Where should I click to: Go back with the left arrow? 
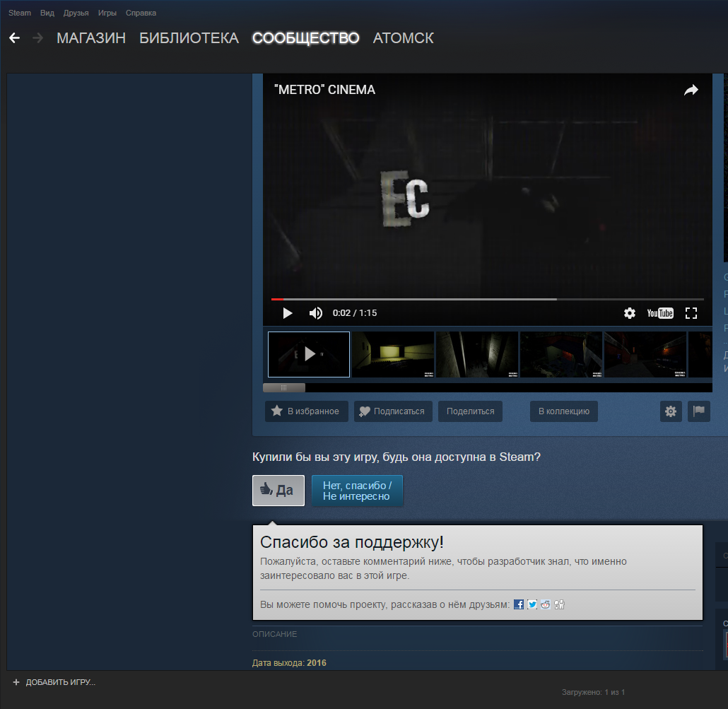pos(14,38)
